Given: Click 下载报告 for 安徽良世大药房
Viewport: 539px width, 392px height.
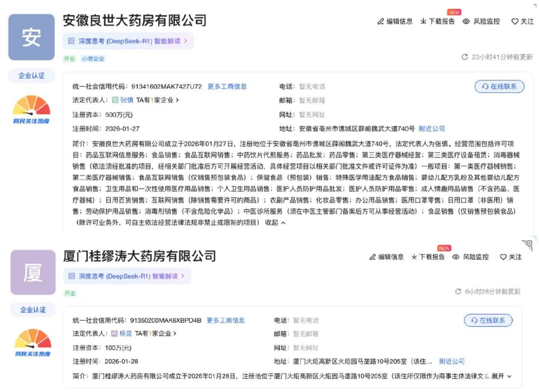Looking at the screenshot, I should (438, 22).
